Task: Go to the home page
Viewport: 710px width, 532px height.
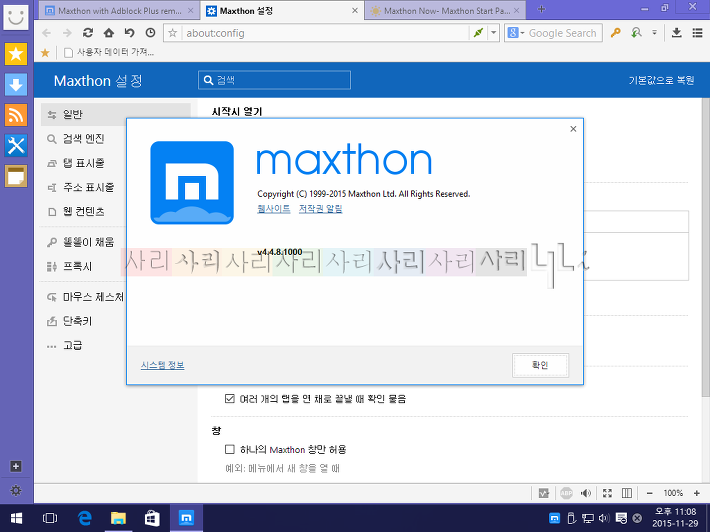Action: pyautogui.click(x=109, y=33)
